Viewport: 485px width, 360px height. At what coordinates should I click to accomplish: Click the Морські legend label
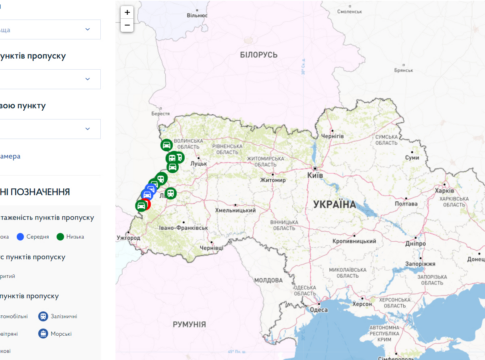pyautogui.click(x=61, y=334)
